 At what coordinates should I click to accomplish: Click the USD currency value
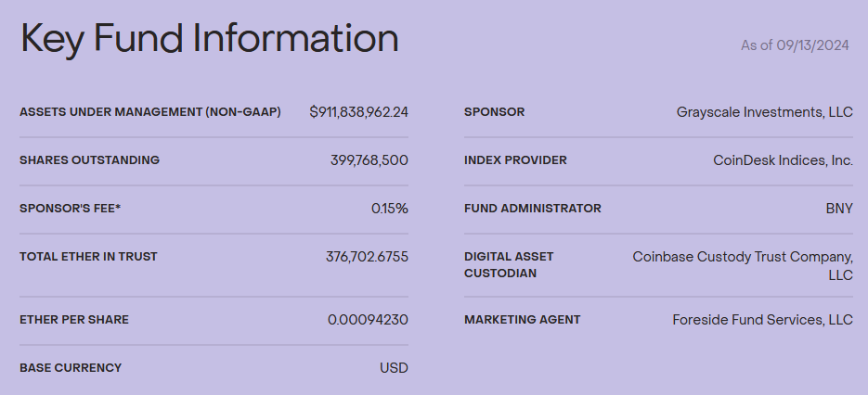[x=394, y=368]
